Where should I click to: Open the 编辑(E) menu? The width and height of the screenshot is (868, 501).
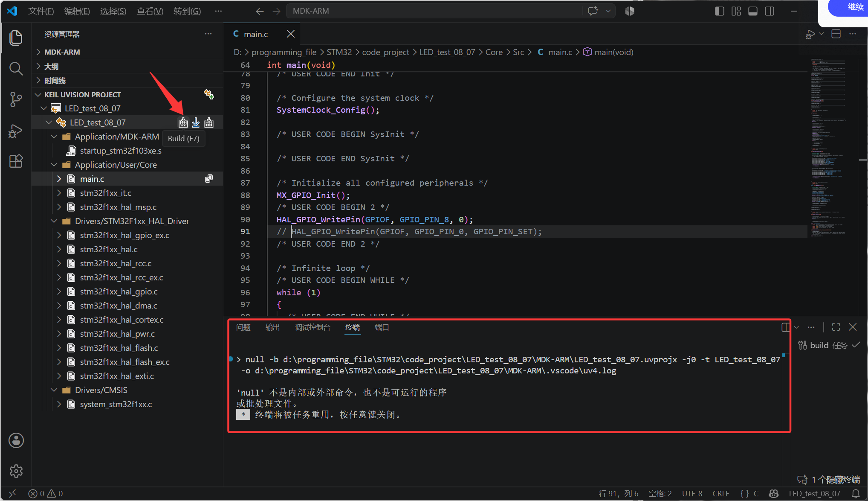point(77,11)
